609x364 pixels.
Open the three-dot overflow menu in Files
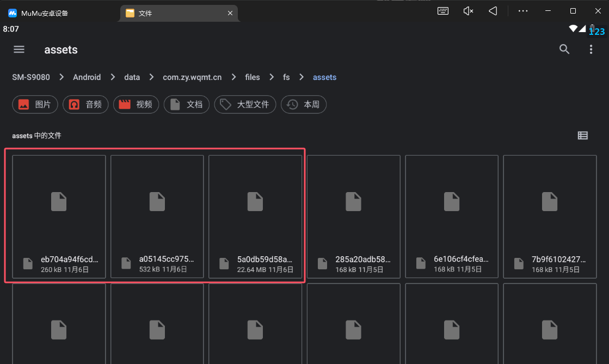coord(590,49)
